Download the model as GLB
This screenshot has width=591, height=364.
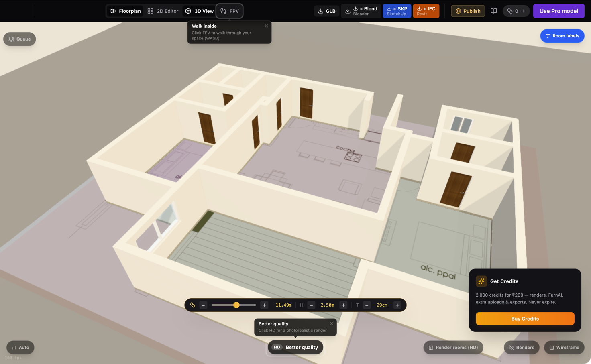click(327, 11)
